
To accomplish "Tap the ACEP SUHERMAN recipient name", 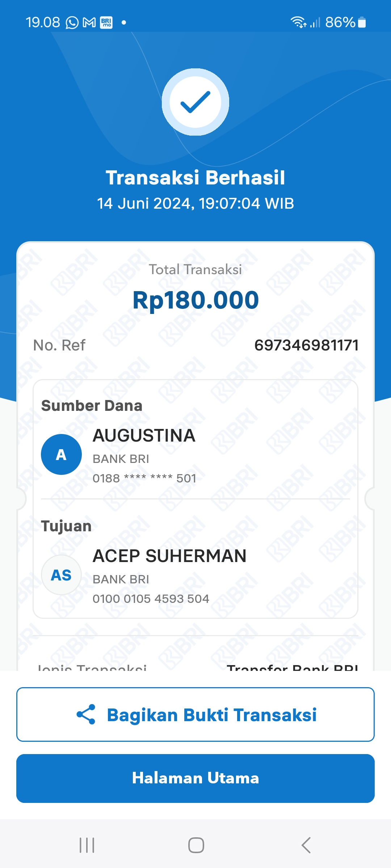I will [169, 556].
